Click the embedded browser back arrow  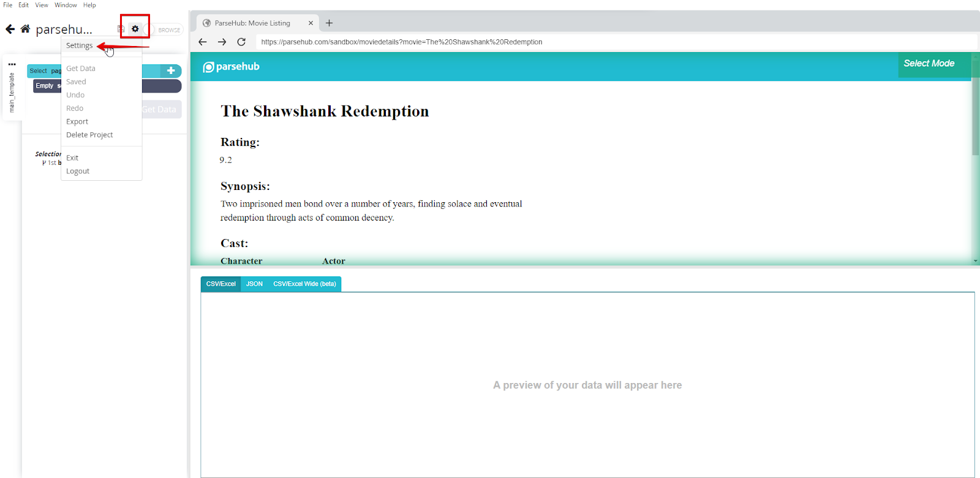pyautogui.click(x=203, y=42)
